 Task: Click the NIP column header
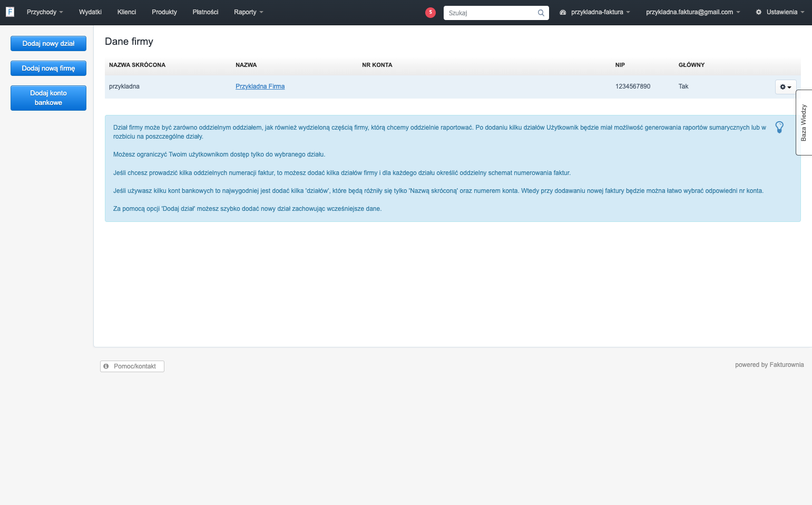[x=620, y=65]
